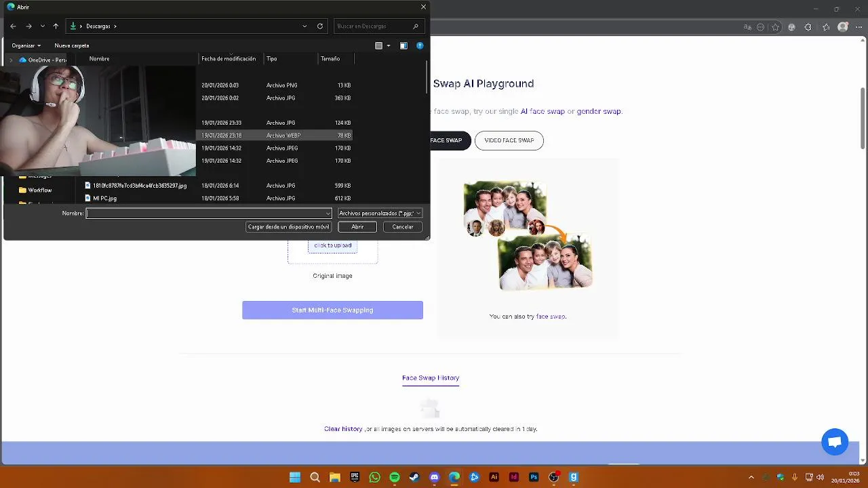The height and width of the screenshot is (488, 868).
Task: Switch to the VIDEO FACE SWAP tab
Action: 509,140
